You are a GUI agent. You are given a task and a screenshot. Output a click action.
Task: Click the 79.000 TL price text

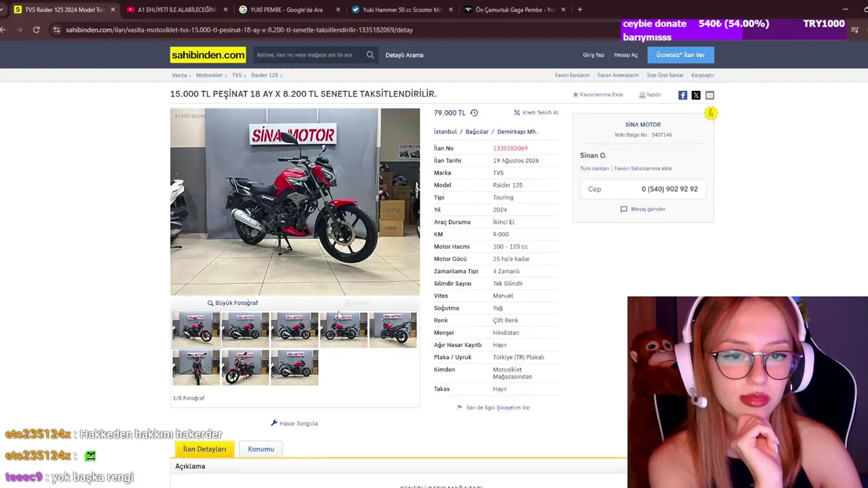(450, 113)
